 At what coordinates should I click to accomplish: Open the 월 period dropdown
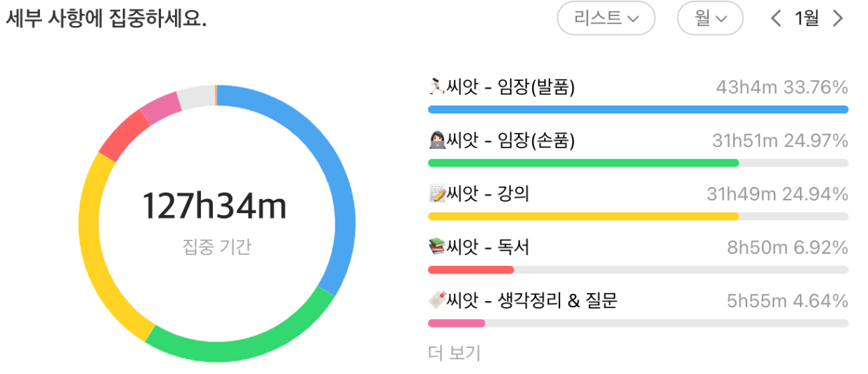click(710, 18)
